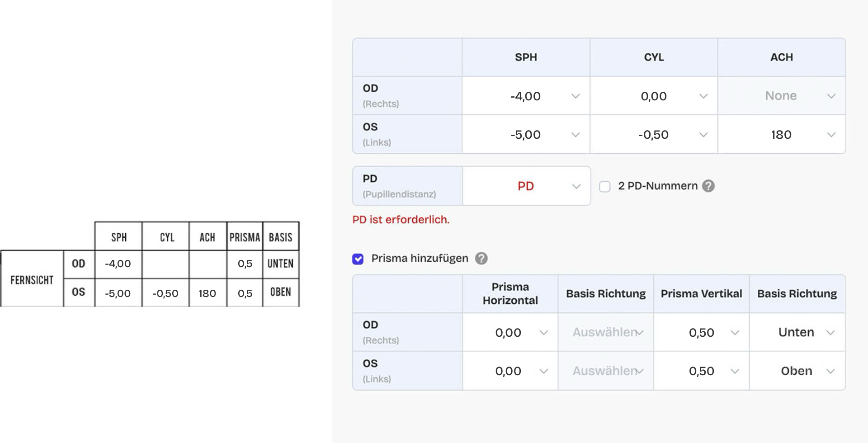868x443 pixels.
Task: Click help icon next to 2 PD-Nummern
Action: tap(708, 186)
